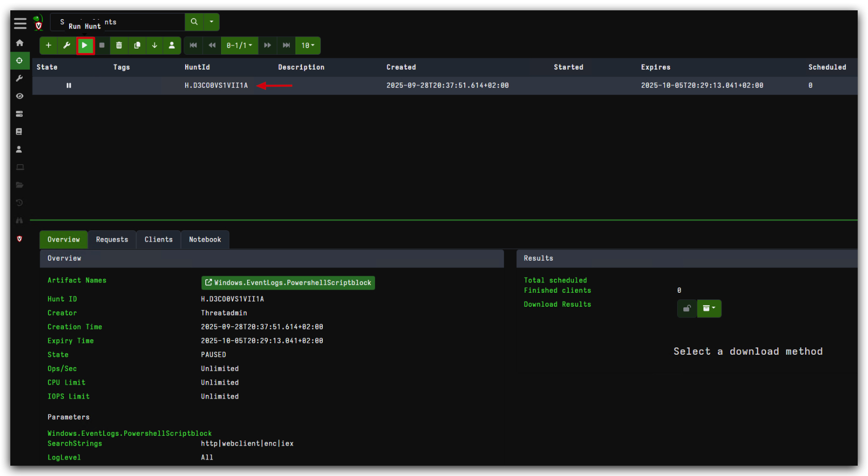This screenshot has height=476, width=868.
Task: Open Server Artifacts icon in sidebar
Action: coord(20,114)
